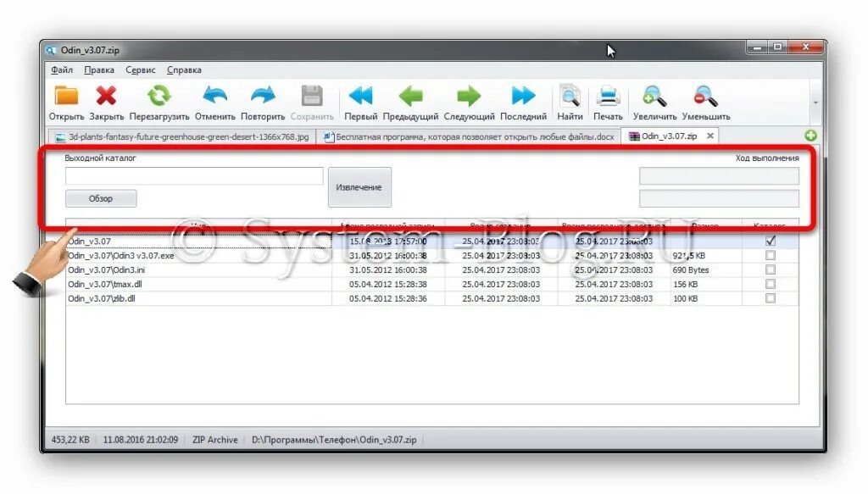Click the Извлечение extract button
Image resolution: width=868 pixels, height=494 pixels.
359,187
